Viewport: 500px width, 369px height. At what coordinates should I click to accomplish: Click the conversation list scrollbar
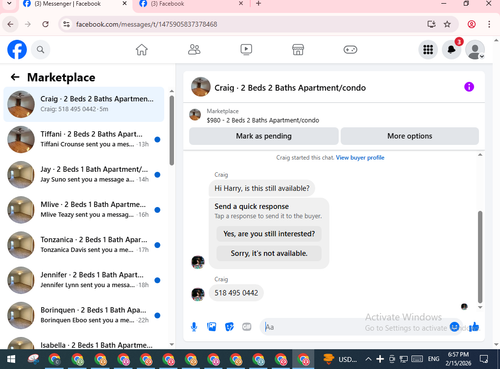pyautogui.click(x=172, y=130)
